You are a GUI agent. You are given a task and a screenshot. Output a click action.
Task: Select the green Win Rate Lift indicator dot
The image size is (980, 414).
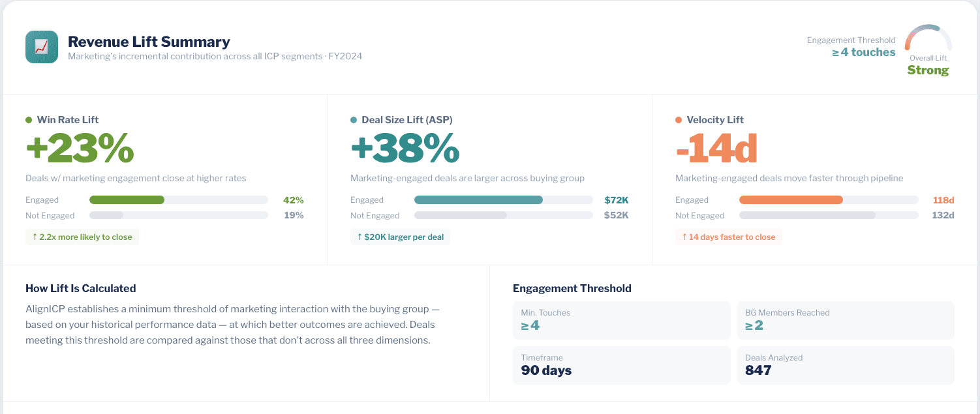tap(29, 119)
